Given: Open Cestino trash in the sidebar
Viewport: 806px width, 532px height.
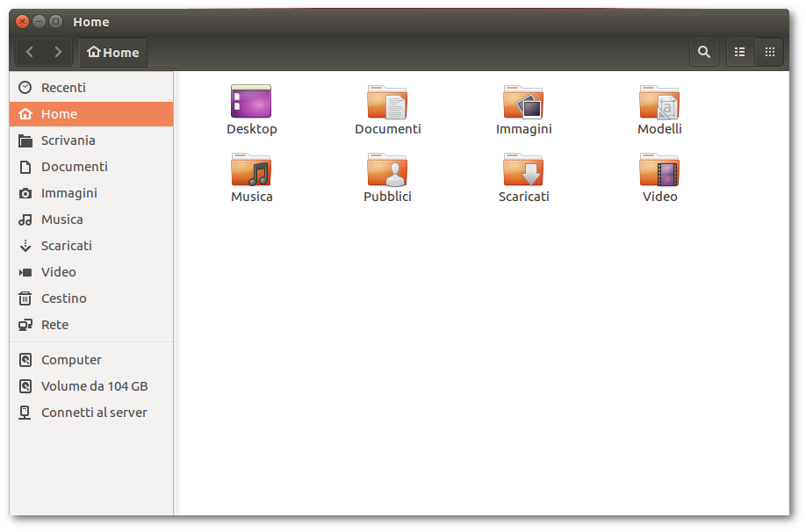Looking at the screenshot, I should (x=91, y=298).
